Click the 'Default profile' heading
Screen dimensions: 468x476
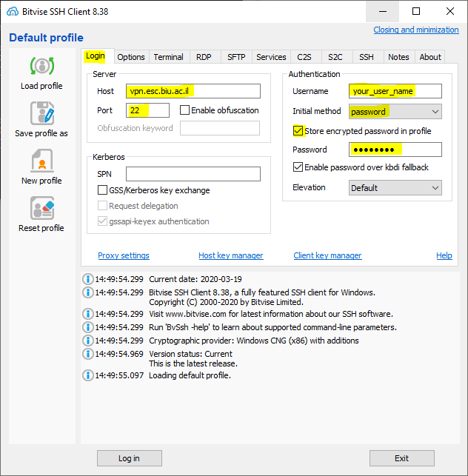46,38
